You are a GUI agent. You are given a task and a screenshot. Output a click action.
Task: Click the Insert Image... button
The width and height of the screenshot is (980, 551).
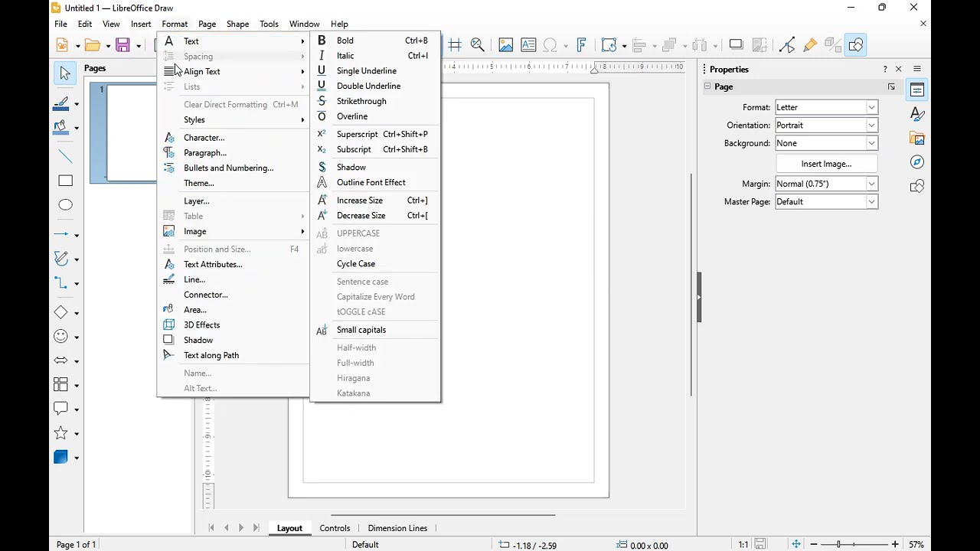[x=826, y=164]
